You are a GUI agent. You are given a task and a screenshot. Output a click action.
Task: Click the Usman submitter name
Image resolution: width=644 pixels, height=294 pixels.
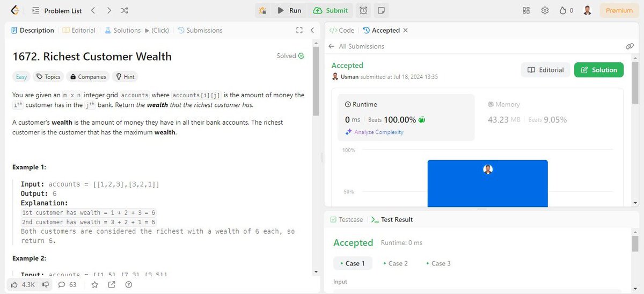coord(349,77)
